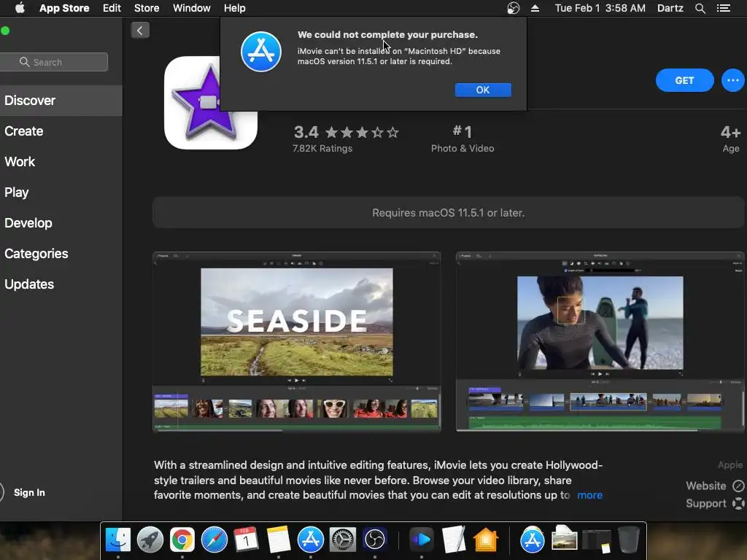The height and width of the screenshot is (560, 747).
Task: Open Spotlight search magnifier
Action: click(x=700, y=8)
